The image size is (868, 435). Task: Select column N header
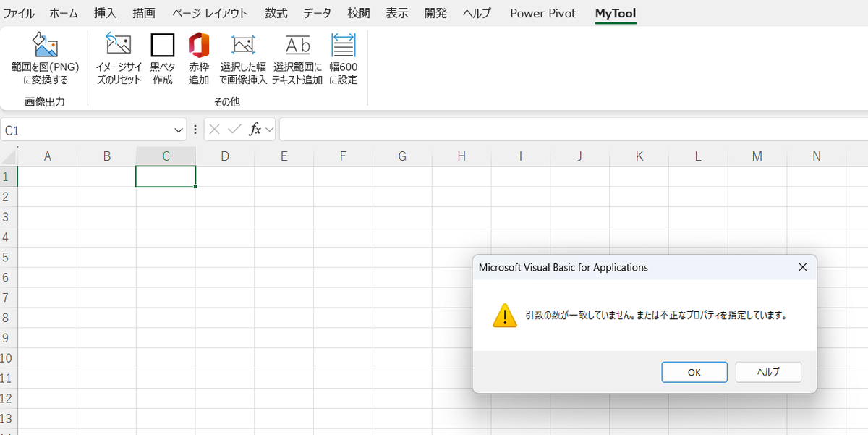(816, 156)
